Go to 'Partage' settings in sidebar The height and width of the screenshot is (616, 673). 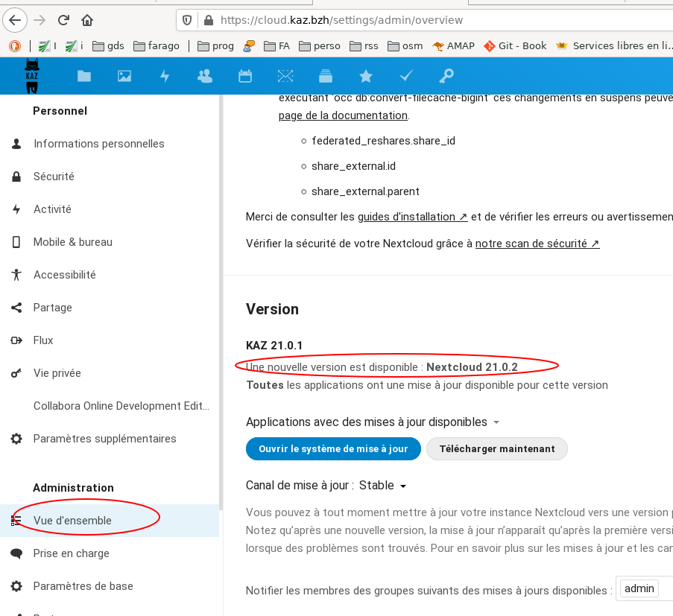point(52,308)
